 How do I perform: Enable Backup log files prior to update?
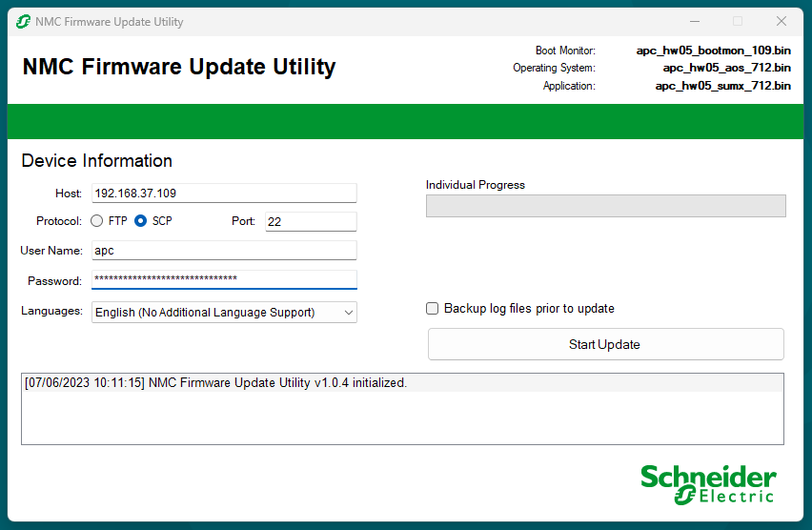pyautogui.click(x=432, y=309)
